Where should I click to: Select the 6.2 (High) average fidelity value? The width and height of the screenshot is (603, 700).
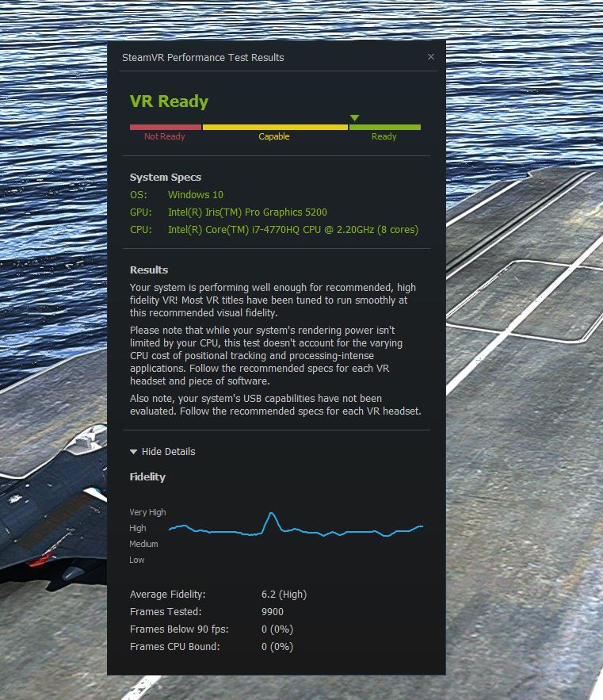pyautogui.click(x=284, y=595)
